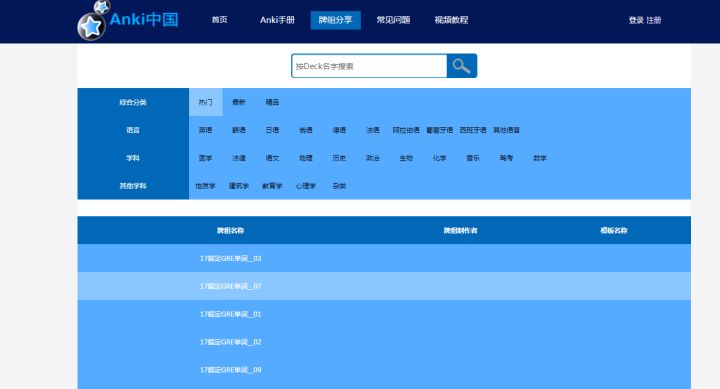Image resolution: width=720 pixels, height=389 pixels.
Task: Open the 首页 navigation item
Action: (x=219, y=20)
